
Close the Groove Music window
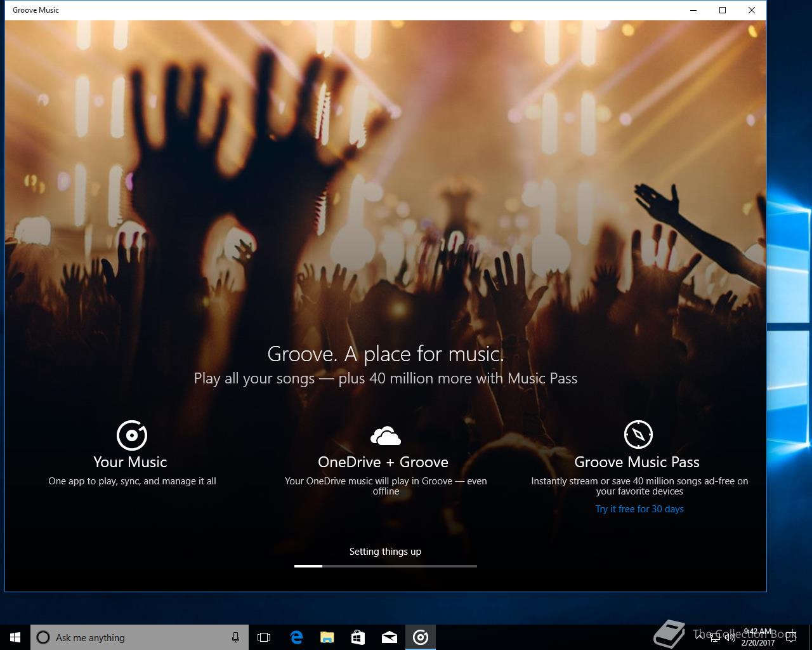[752, 10]
